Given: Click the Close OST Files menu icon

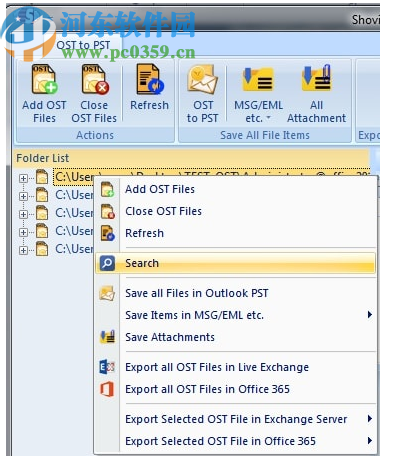Looking at the screenshot, I should pos(107,211).
